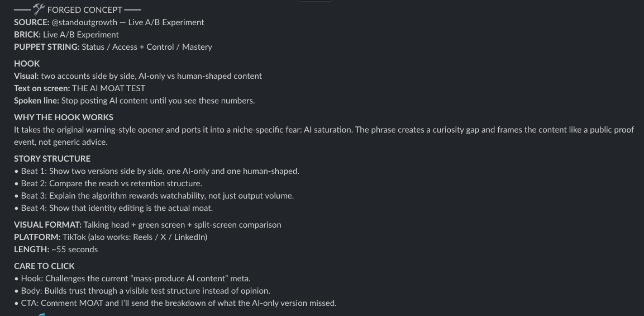Open the @standoutgrowth mention
Image resolution: width=644 pixels, height=316 pixels.
(x=84, y=22)
